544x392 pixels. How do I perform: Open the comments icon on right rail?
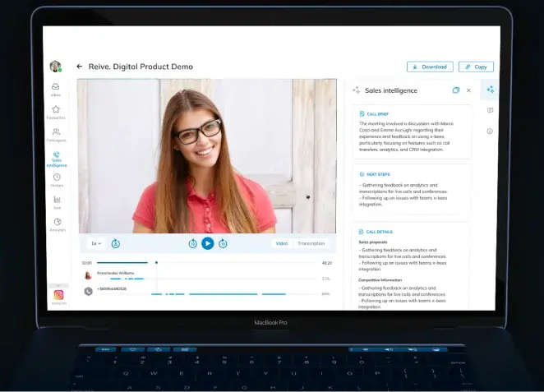coord(490,110)
